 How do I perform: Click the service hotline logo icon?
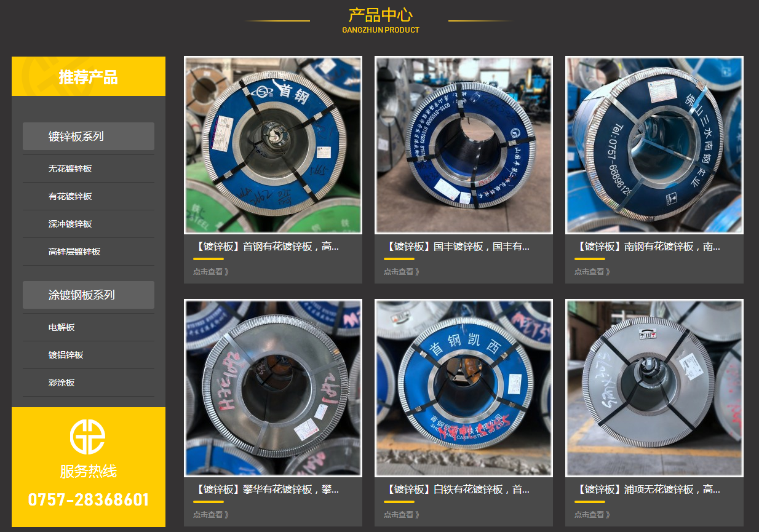[87, 437]
